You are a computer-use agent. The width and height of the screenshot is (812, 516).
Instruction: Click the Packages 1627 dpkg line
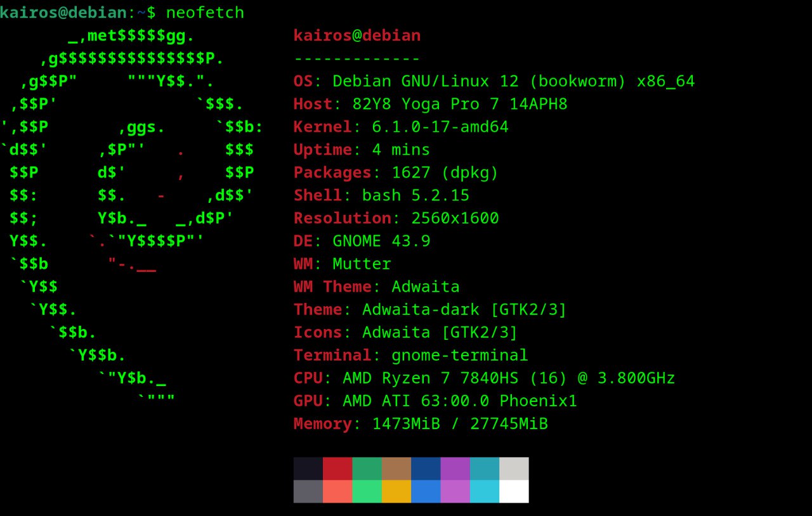pyautogui.click(x=395, y=172)
